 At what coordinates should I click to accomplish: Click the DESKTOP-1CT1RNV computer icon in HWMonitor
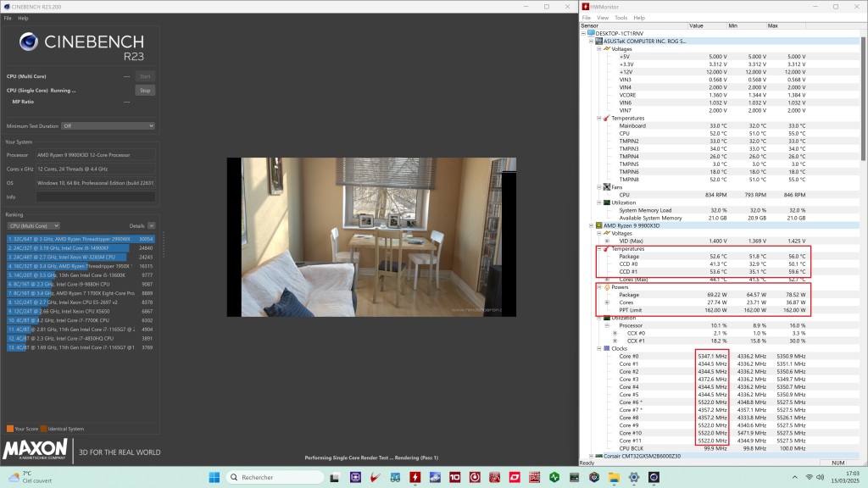tap(591, 33)
